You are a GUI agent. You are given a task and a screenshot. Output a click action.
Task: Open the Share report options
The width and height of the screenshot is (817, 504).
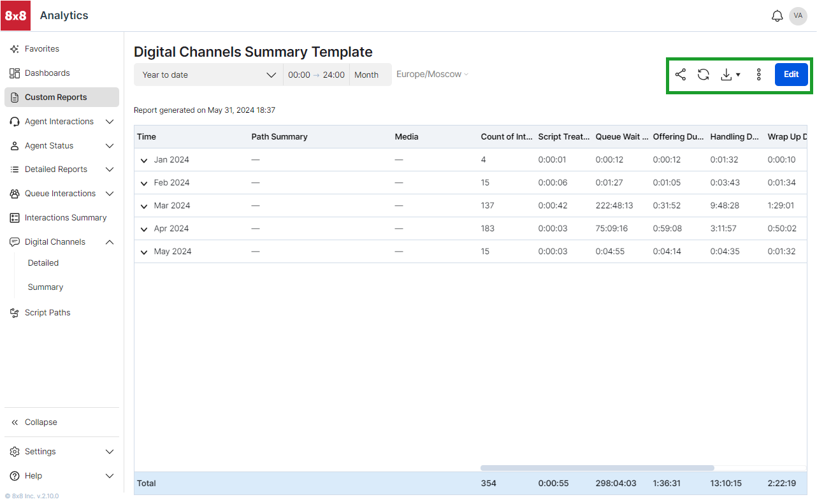[680, 75]
